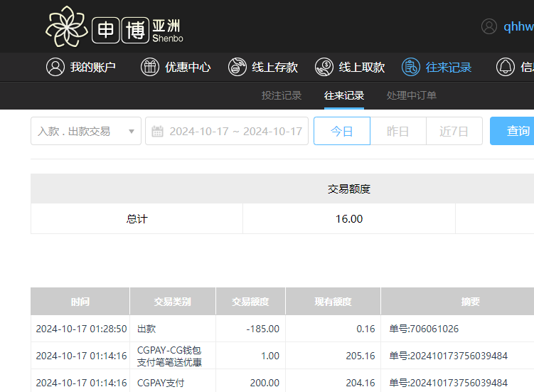The height and width of the screenshot is (392, 534).
Task: Click the 线上取款 withdrawal icon
Action: click(x=324, y=68)
